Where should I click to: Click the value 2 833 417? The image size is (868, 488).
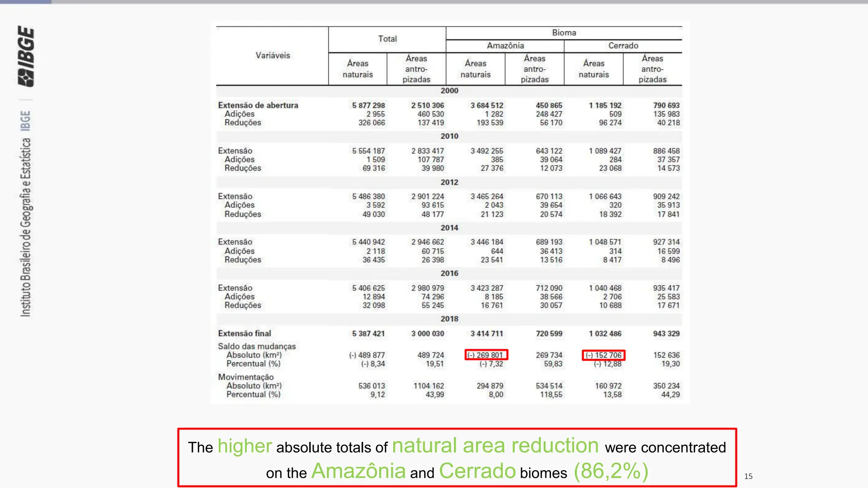coord(427,151)
